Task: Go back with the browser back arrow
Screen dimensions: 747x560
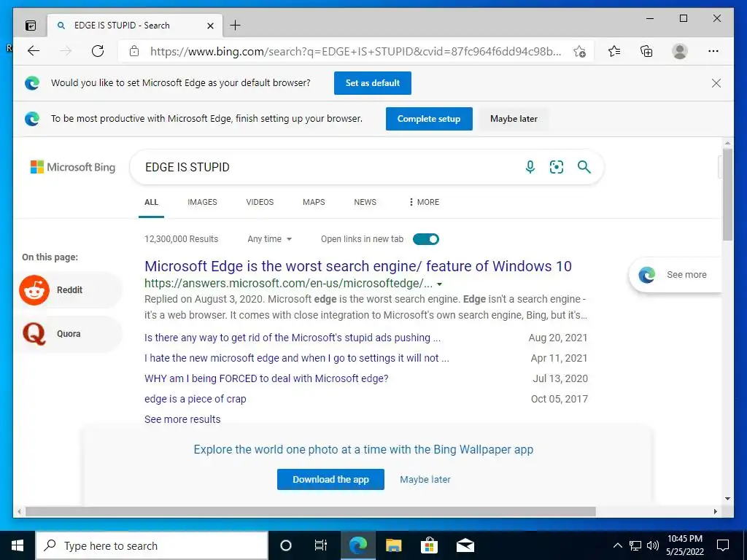Action: coord(34,51)
